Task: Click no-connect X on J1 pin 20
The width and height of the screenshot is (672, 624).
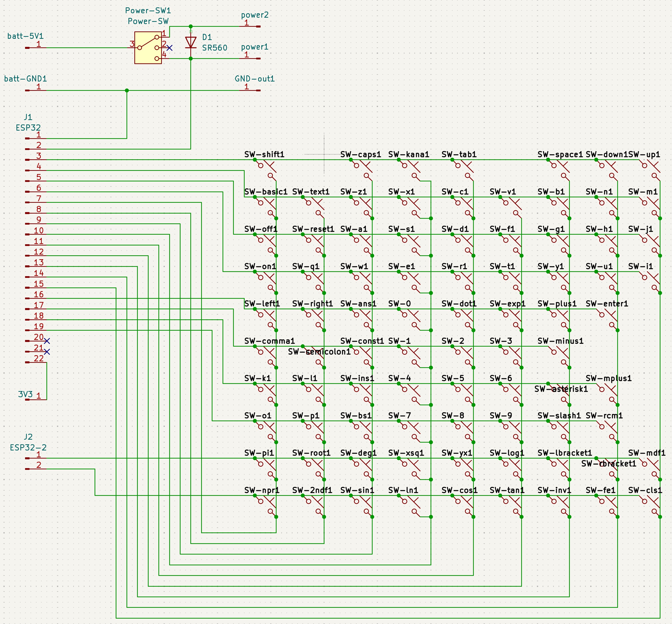Action: pos(47,341)
